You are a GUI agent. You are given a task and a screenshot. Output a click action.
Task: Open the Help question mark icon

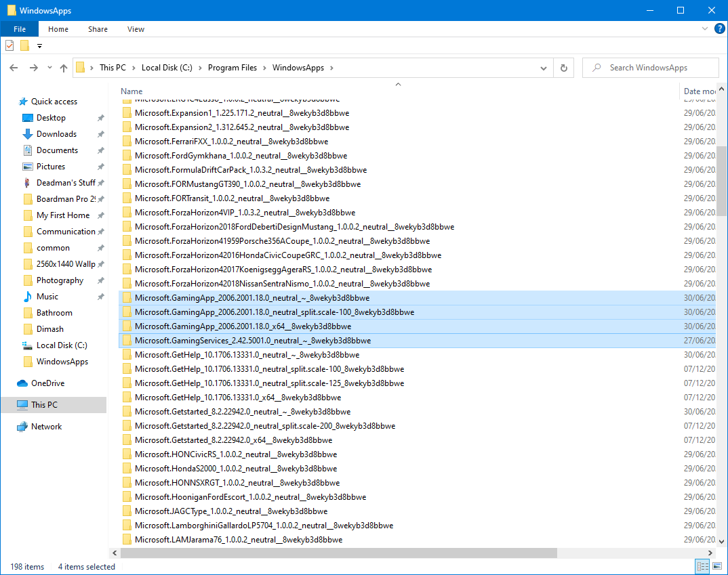click(x=719, y=28)
